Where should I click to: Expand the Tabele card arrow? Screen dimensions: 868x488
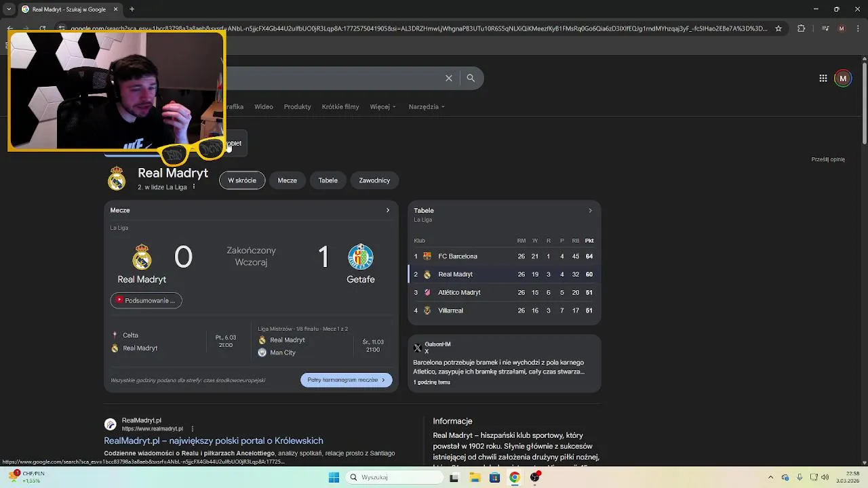(590, 210)
